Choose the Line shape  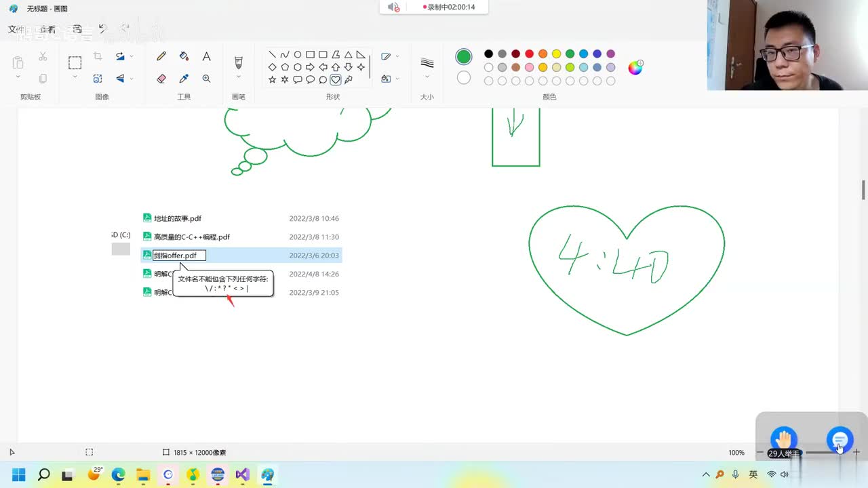pos(272,55)
